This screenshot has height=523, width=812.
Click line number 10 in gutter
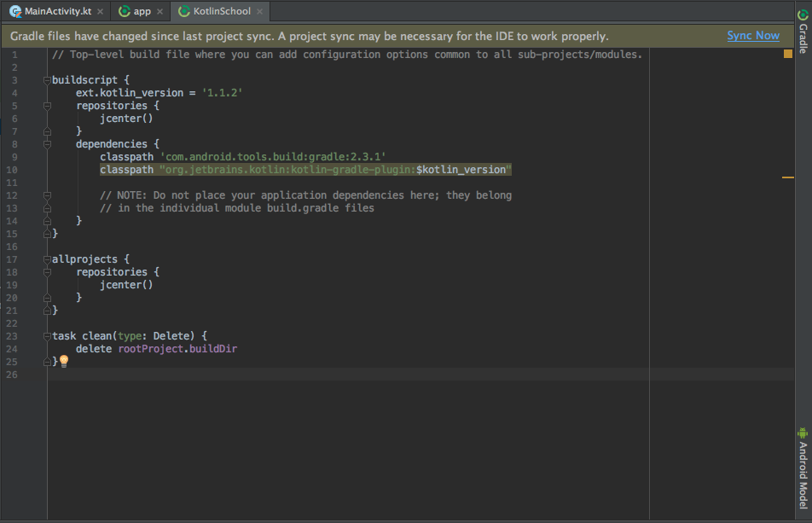pos(11,170)
